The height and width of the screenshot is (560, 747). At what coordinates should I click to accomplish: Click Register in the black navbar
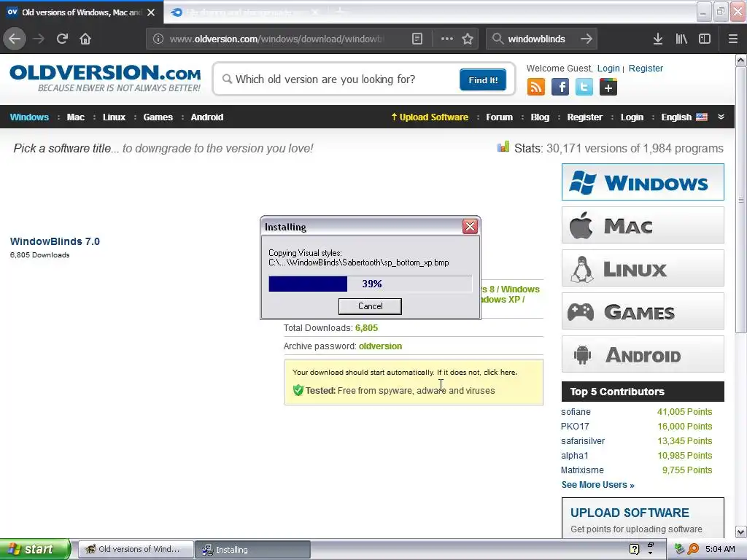[584, 117]
